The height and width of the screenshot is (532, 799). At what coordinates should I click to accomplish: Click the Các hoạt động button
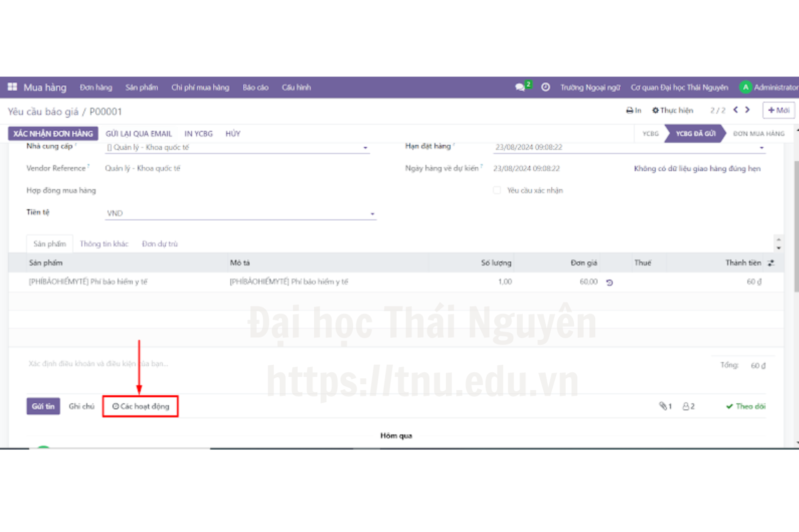(x=141, y=406)
